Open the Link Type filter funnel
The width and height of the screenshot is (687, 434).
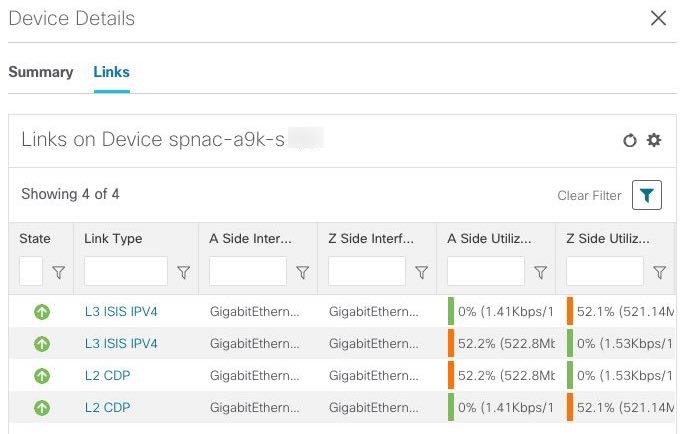click(x=183, y=272)
